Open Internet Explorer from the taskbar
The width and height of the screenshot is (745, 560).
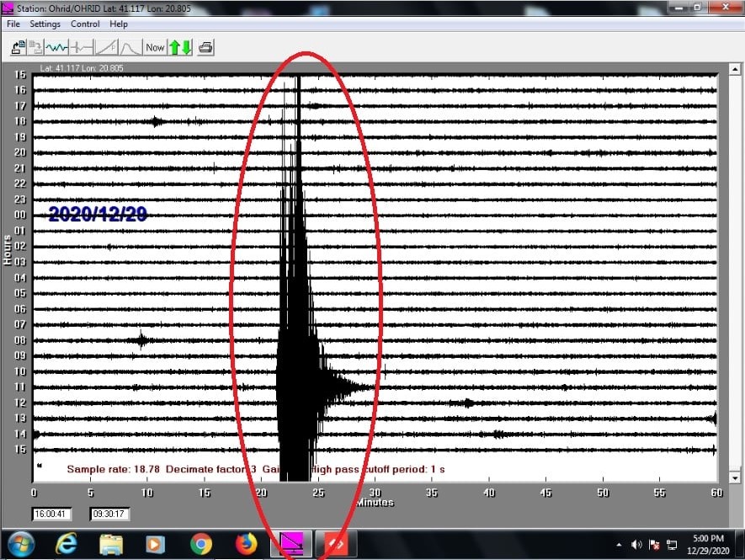(x=66, y=545)
